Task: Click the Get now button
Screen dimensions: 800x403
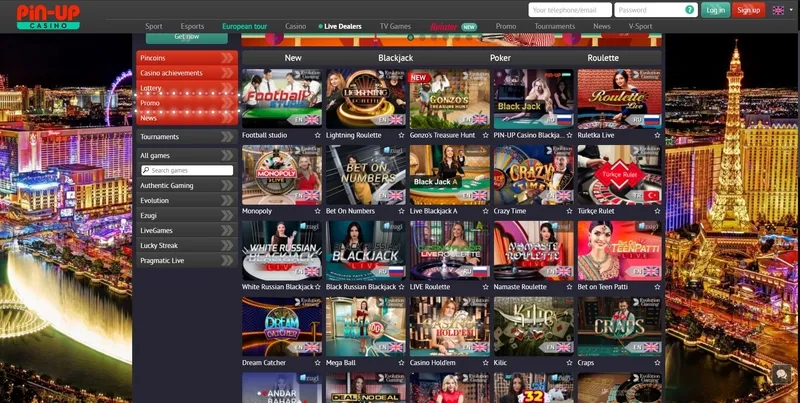Action: click(187, 38)
